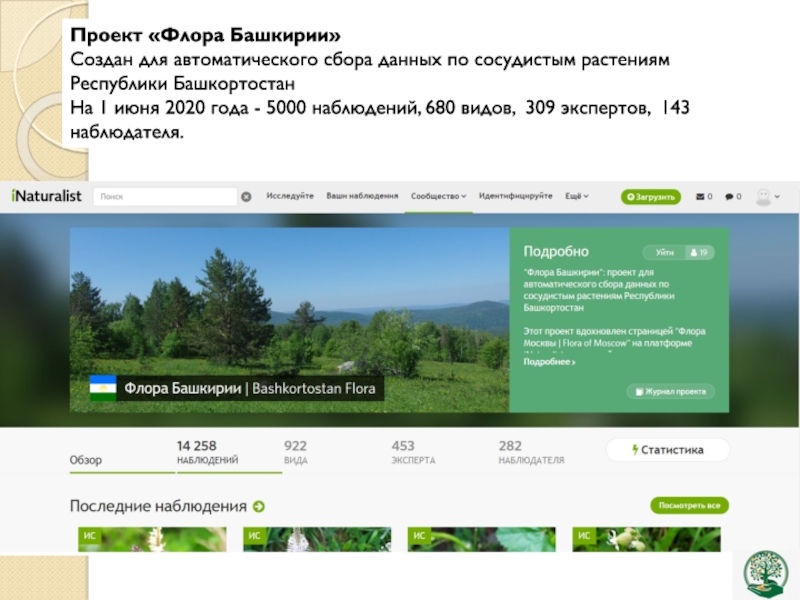Image resolution: width=800 pixels, height=600 pixels.
Task: Expand the Ещё dropdown menu
Action: tap(576, 197)
